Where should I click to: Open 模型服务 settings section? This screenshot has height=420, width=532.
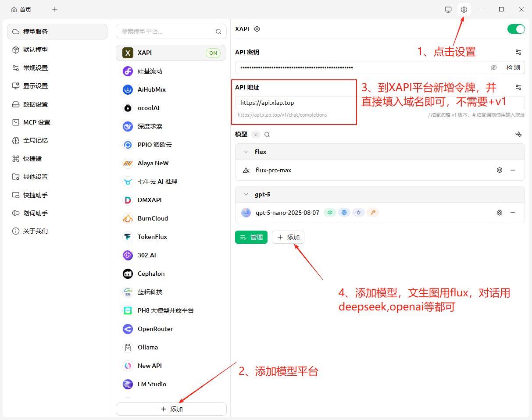coord(57,32)
